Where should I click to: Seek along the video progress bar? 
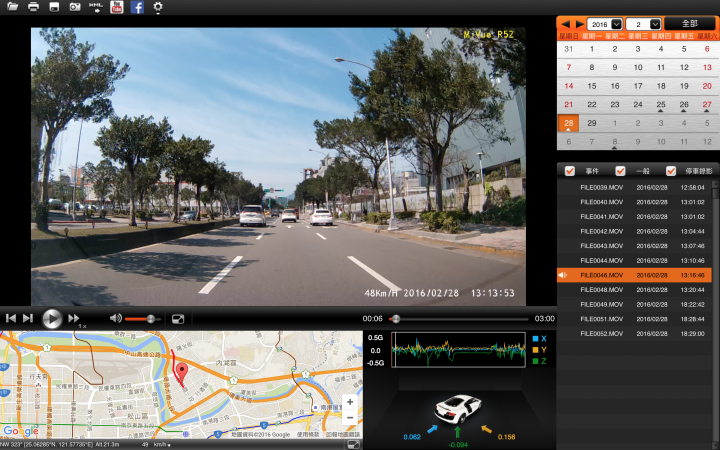(460, 319)
